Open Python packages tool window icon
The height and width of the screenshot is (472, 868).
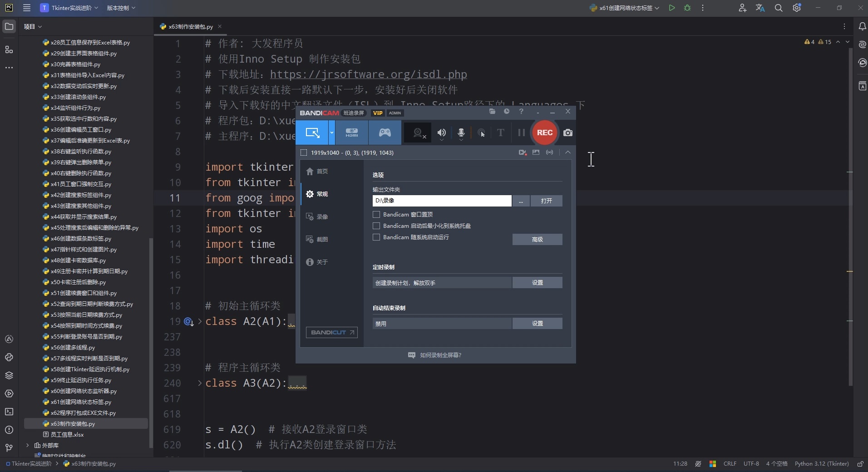(9, 375)
